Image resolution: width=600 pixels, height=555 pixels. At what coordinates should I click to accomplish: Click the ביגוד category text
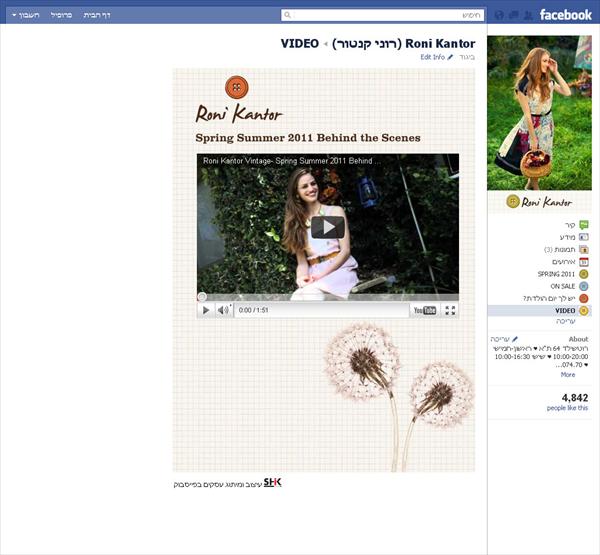[x=467, y=57]
